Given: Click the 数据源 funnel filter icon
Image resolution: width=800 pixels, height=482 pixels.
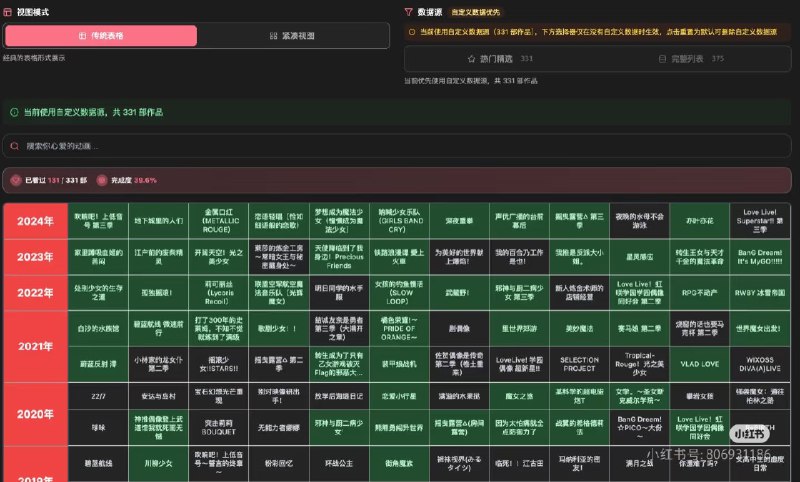Looking at the screenshot, I should pos(408,12).
